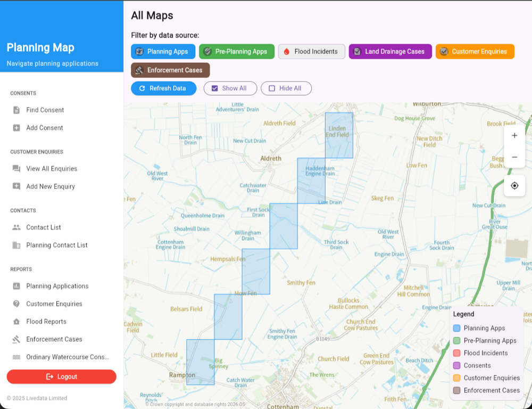532x409 pixels.
Task: Click the Refresh Data button
Action: (163, 88)
